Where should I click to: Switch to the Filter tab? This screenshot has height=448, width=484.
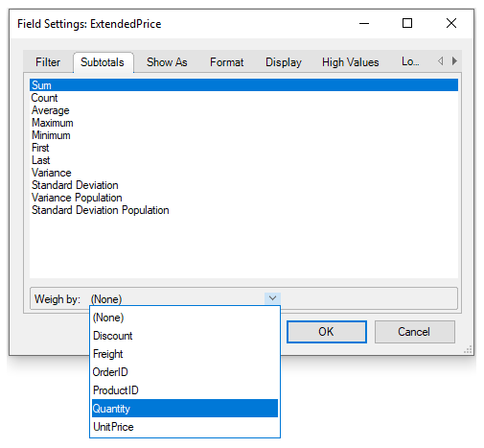[48, 62]
